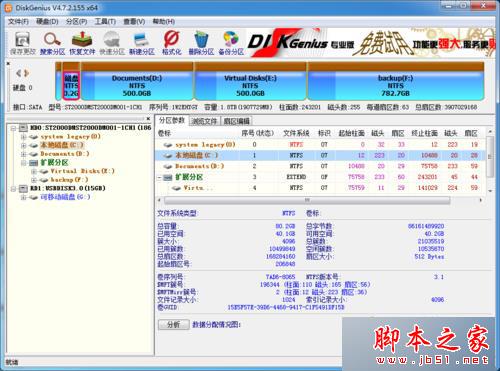Select system legacy in the tree
The height and width of the screenshot is (371, 500).
coord(70,137)
